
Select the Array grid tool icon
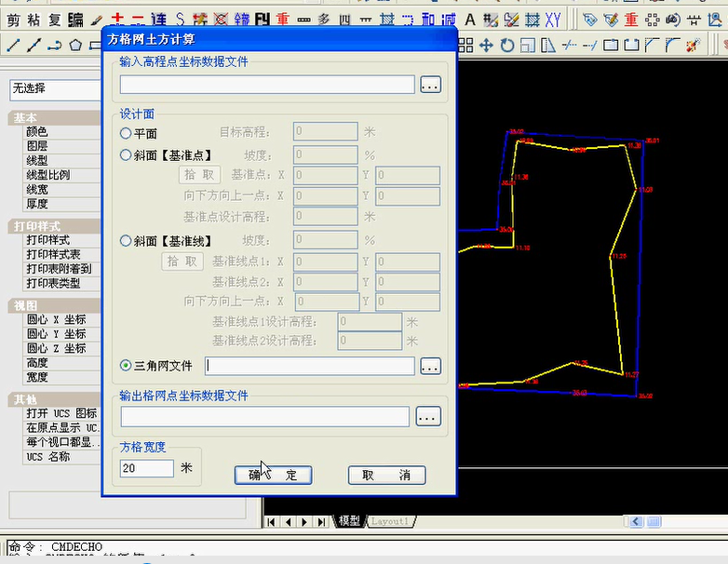(x=465, y=45)
